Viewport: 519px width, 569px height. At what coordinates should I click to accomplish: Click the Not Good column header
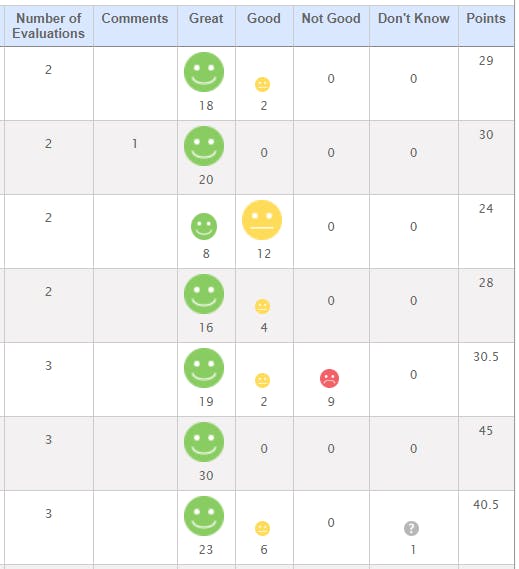pos(331,19)
